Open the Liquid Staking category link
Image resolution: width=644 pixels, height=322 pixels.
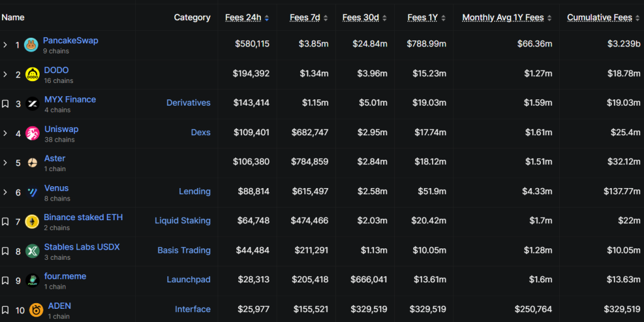[183, 221]
